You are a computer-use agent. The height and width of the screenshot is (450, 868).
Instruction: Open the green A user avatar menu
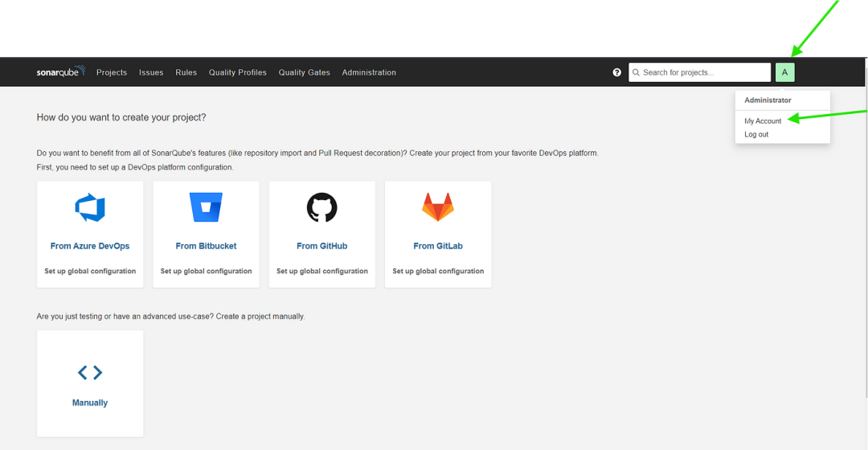785,72
